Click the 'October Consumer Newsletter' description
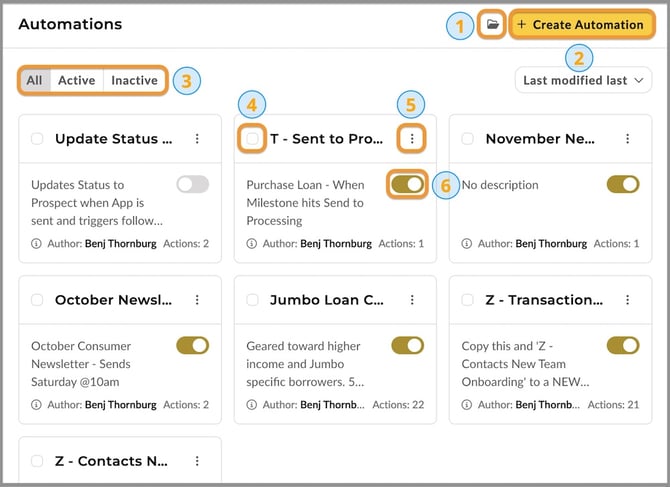The width and height of the screenshot is (670, 487). (x=81, y=364)
